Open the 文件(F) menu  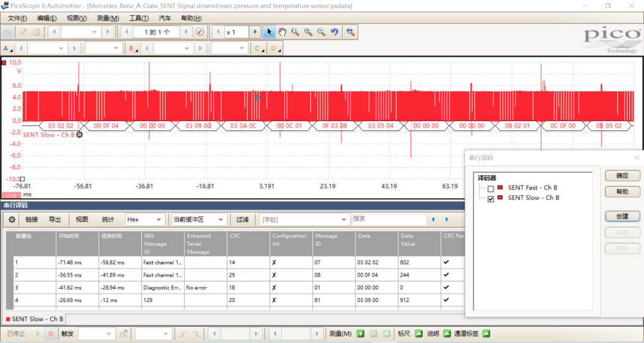click(x=17, y=18)
